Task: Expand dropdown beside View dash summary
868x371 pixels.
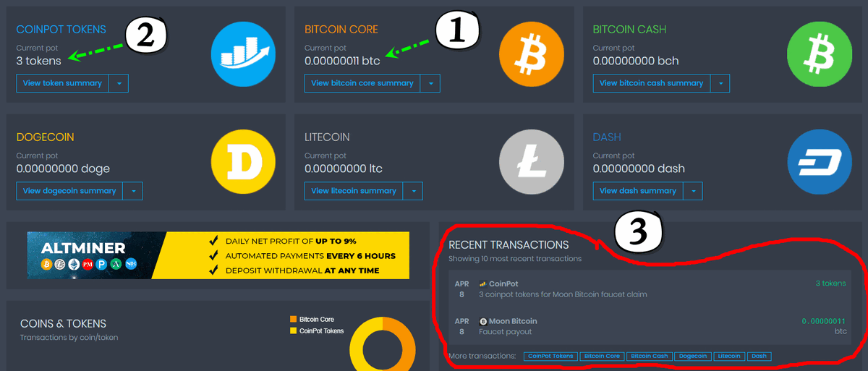Action: click(692, 191)
